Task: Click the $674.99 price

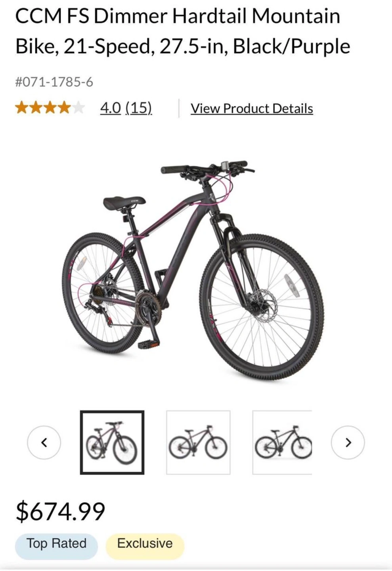Action: click(x=60, y=511)
